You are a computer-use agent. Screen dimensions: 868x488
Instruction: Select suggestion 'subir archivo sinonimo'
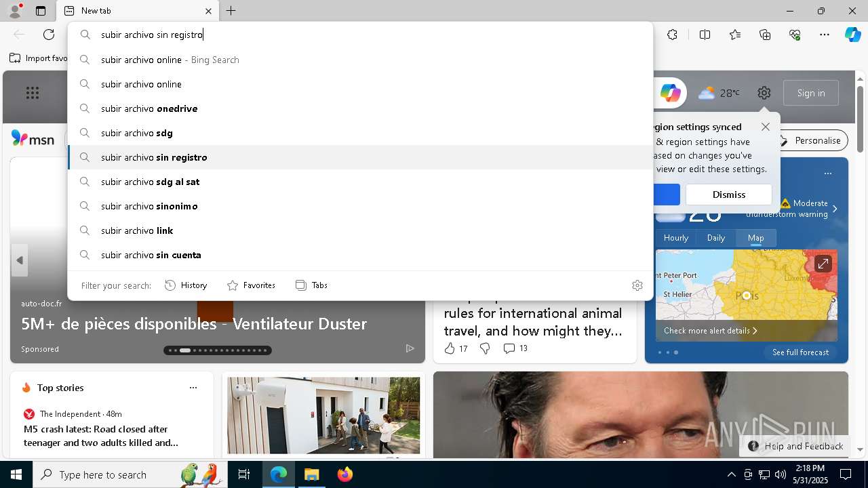(x=360, y=206)
